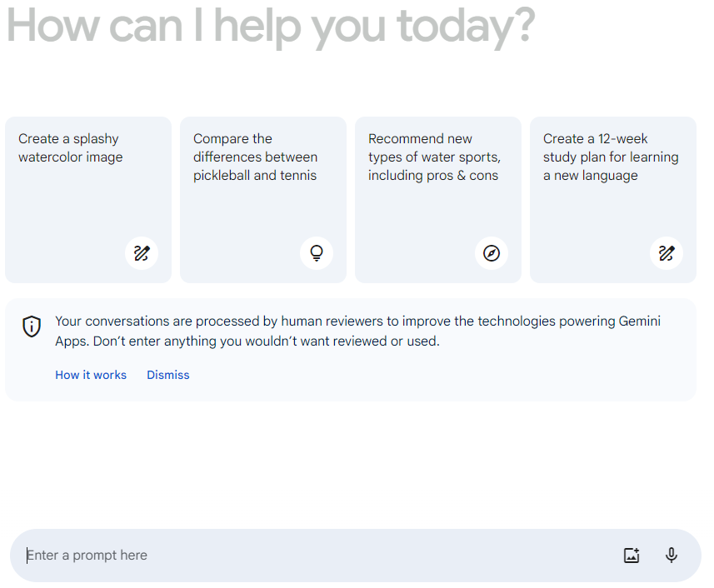Viewport: 714px width, 588px height.
Task: Dismiss the human reviewers notice
Action: tap(167, 375)
